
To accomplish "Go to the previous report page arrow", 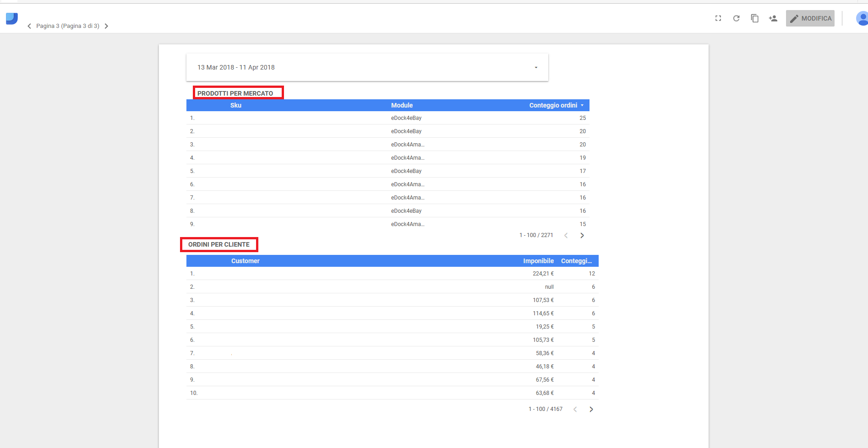I will click(x=29, y=26).
